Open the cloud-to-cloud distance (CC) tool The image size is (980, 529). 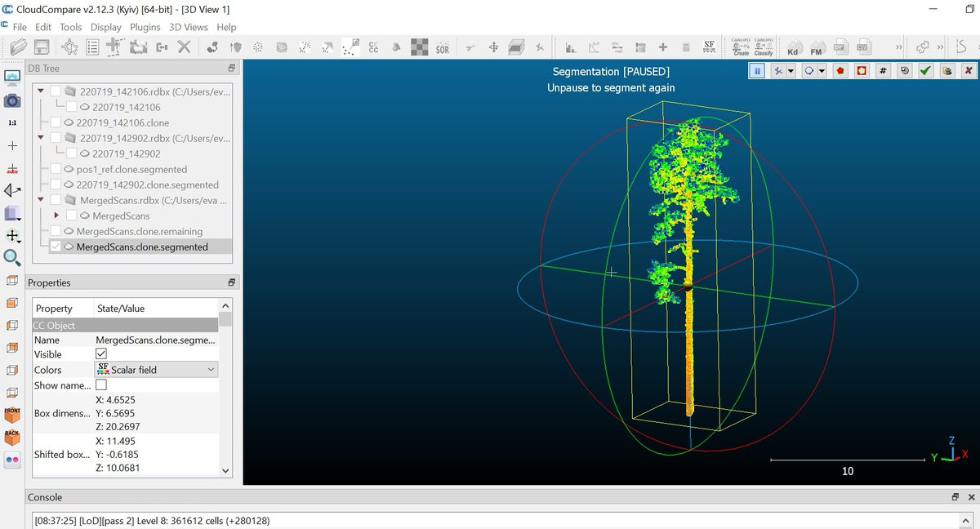(373, 47)
